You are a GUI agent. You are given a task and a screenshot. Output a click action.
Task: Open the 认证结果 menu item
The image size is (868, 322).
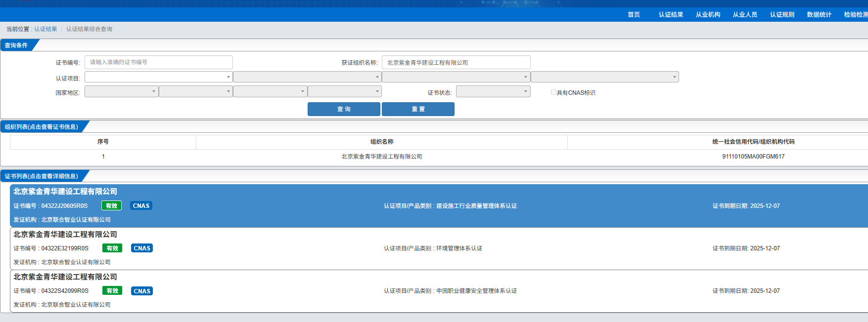pos(671,15)
